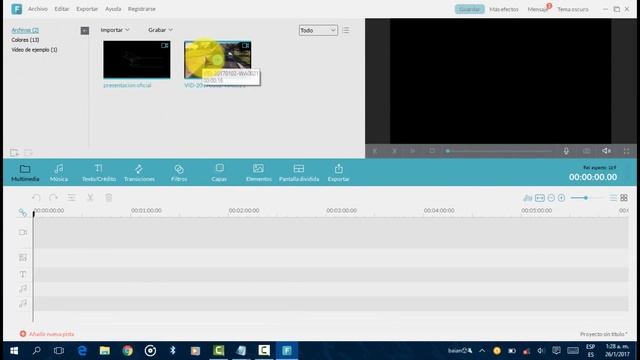Click add new folder icon
The width and height of the screenshot is (640, 360).
(14, 153)
